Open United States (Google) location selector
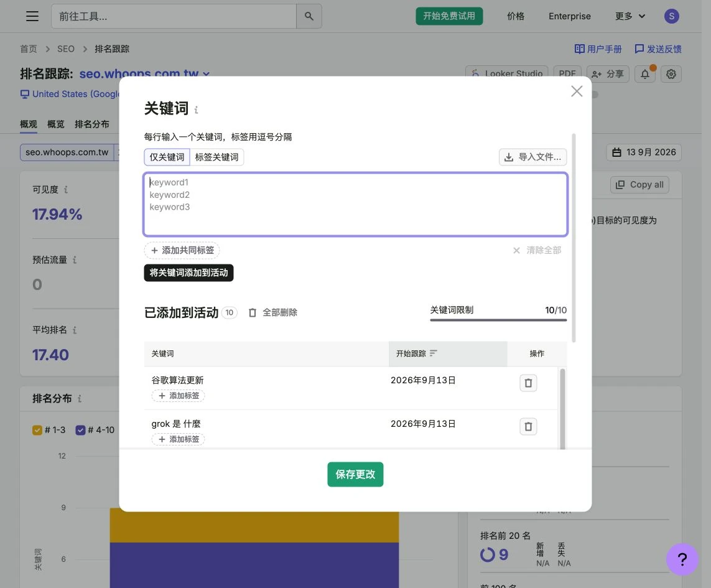711x588 pixels. coord(70,94)
